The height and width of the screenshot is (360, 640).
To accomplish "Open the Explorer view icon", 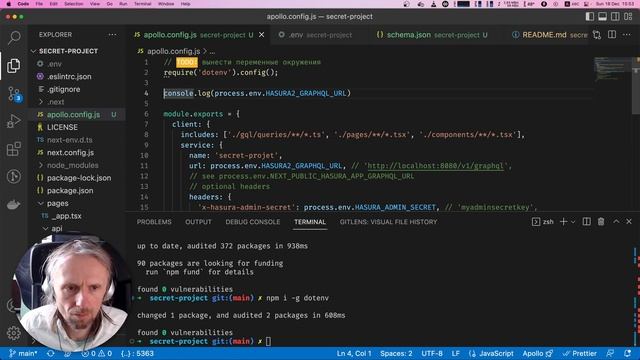I will pos(13,66).
